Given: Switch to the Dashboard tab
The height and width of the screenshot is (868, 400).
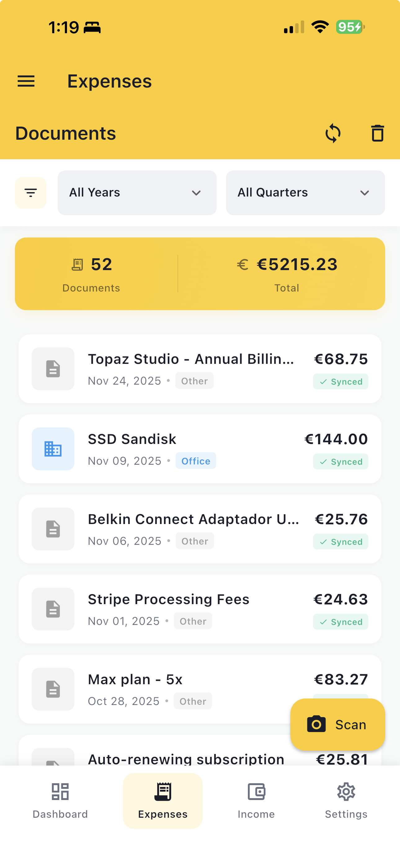Looking at the screenshot, I should [60, 801].
